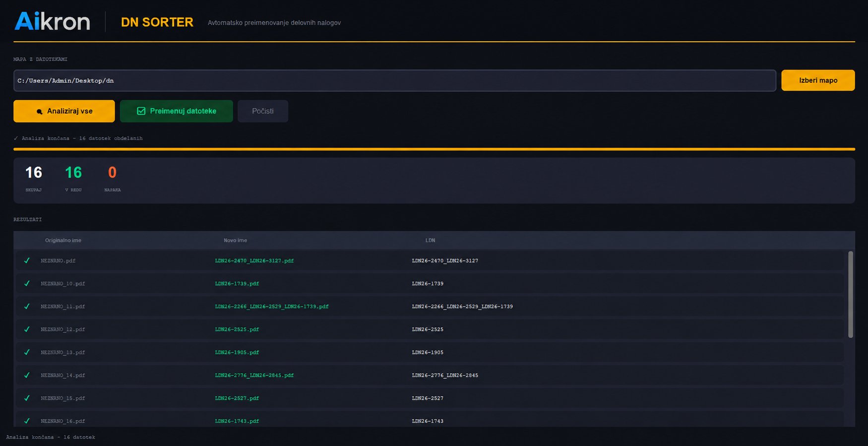868x446 pixels.
Task: Click the checkmark icon for NEZNANO_14.pdf
Action: click(x=27, y=375)
